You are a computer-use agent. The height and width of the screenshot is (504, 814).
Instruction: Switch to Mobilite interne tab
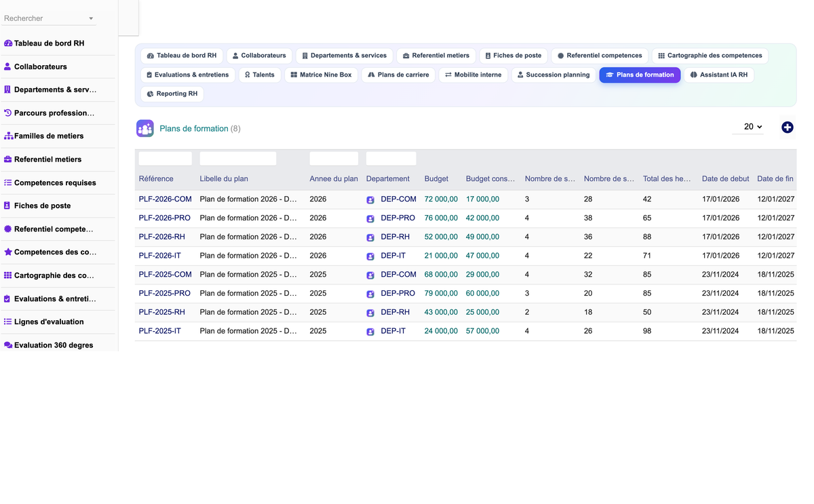point(473,75)
